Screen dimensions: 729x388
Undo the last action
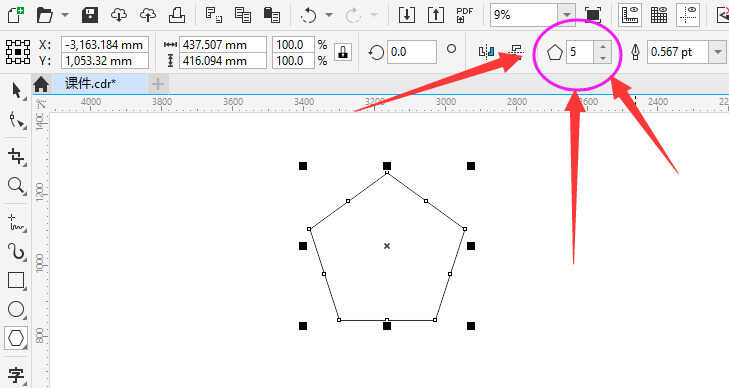308,15
